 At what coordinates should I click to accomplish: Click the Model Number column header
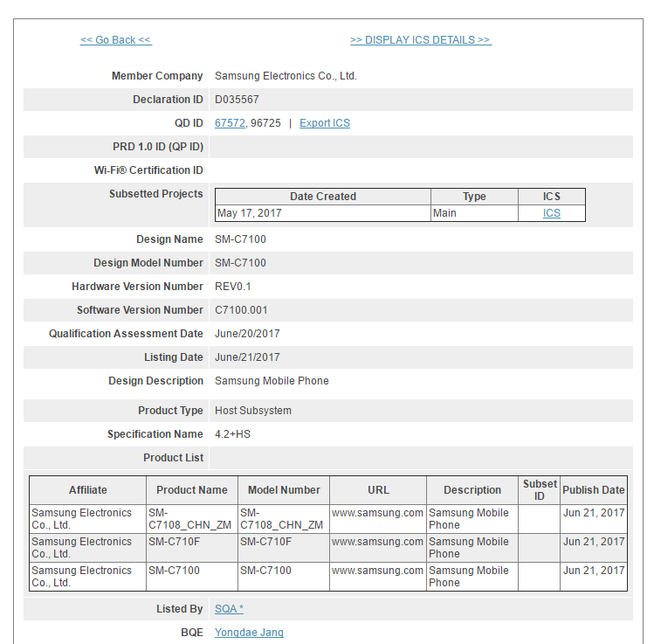click(x=284, y=490)
